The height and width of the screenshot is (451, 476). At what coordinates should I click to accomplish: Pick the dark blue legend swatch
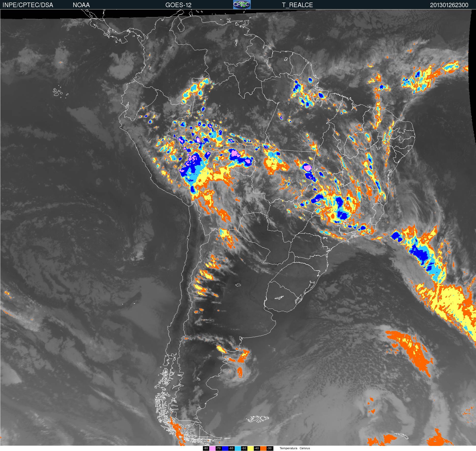point(225,448)
